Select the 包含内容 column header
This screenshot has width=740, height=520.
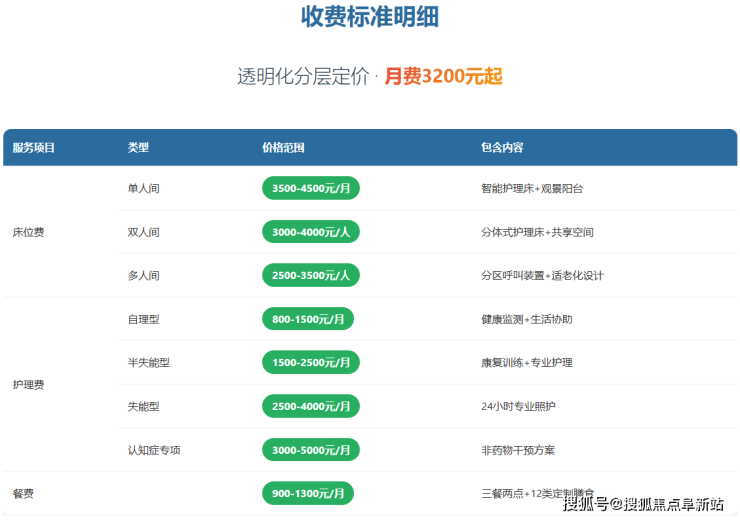tap(502, 148)
